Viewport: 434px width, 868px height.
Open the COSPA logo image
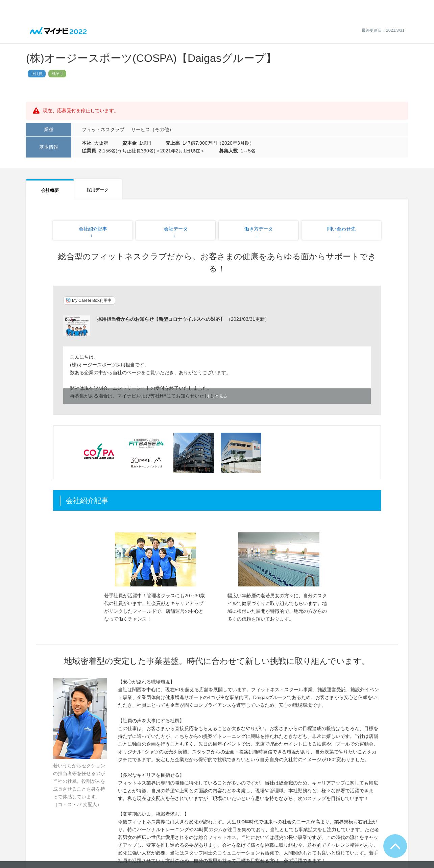[99, 452]
